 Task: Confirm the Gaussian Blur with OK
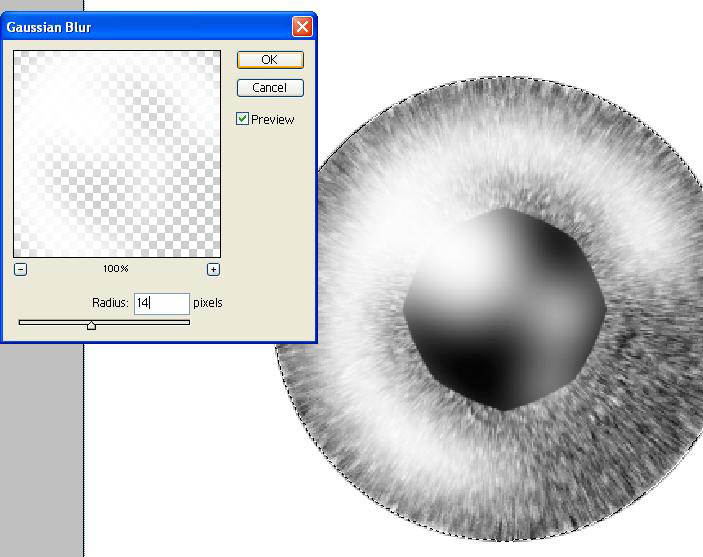270,60
